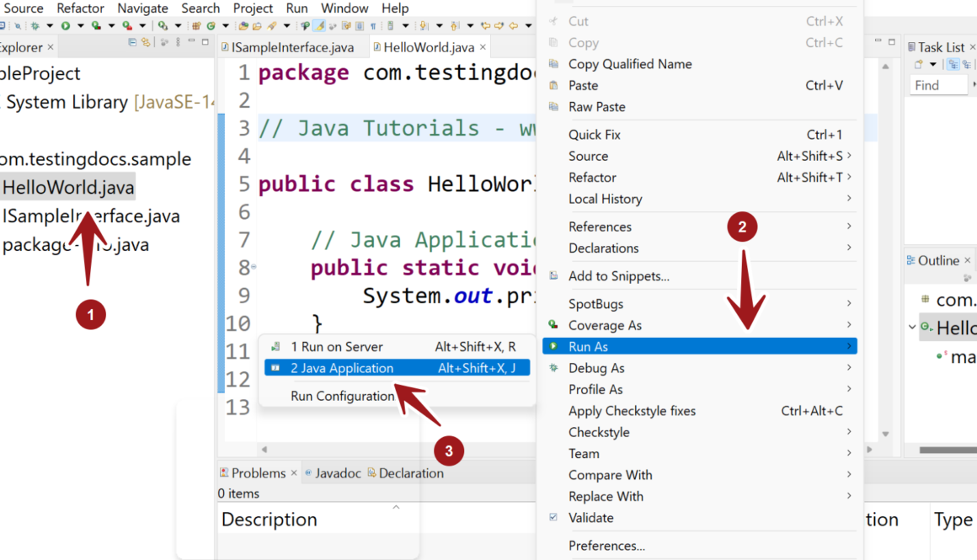This screenshot has height=560, width=977.
Task: Select HelloWorld.java in Package Explorer
Action: coord(68,188)
